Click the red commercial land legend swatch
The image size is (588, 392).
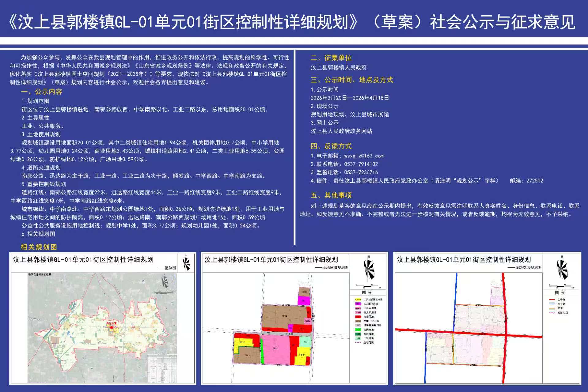coord(358,317)
